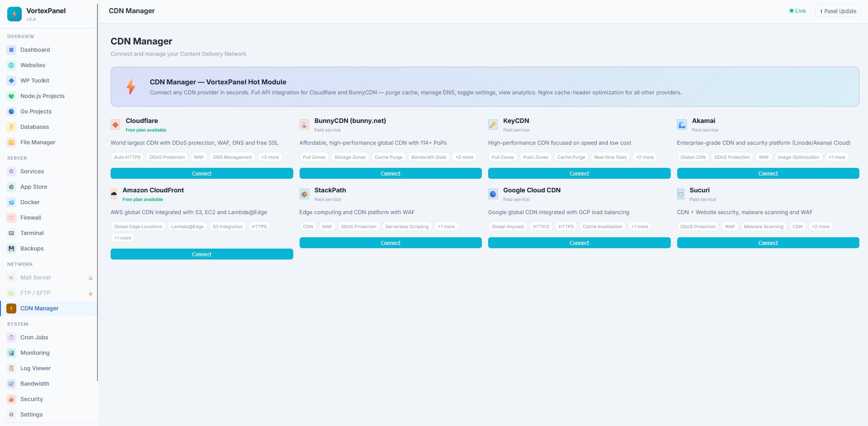Go to the Docker section

click(x=49, y=202)
